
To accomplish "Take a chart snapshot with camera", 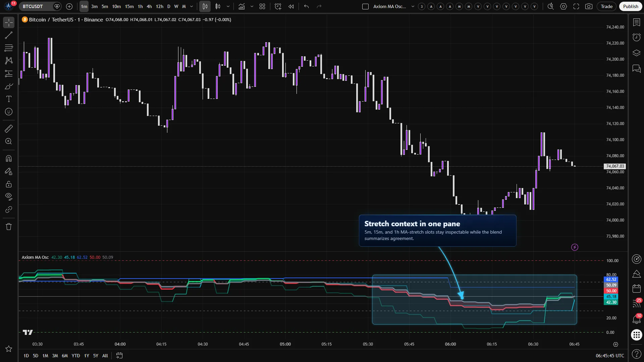I will click(x=589, y=6).
